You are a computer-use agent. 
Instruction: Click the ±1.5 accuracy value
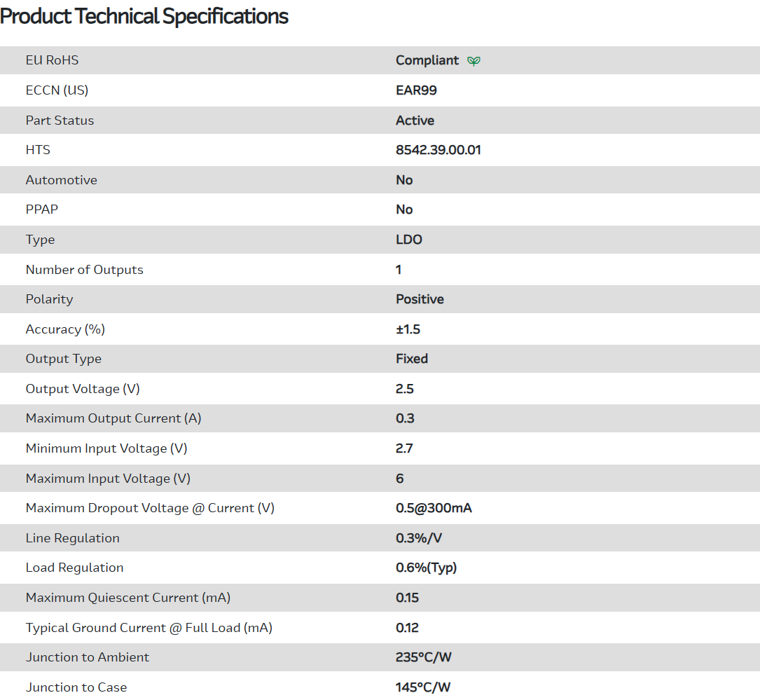[x=408, y=329]
